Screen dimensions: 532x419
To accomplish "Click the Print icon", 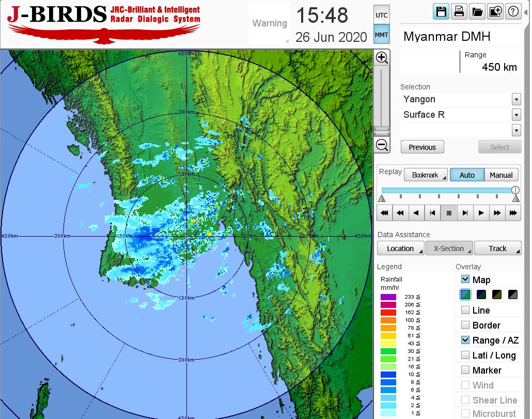I will click(459, 12).
